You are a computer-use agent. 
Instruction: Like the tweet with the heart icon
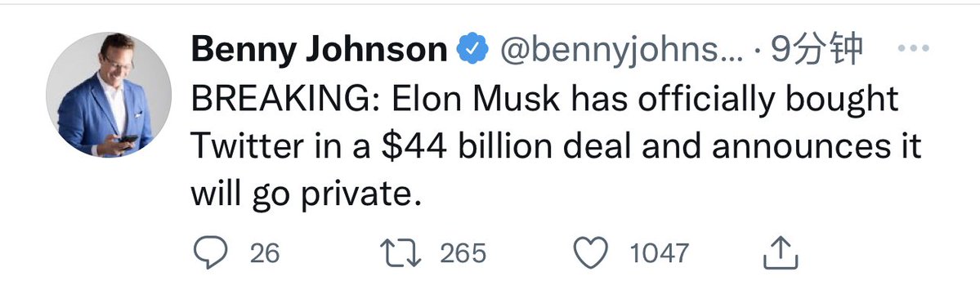point(591,253)
